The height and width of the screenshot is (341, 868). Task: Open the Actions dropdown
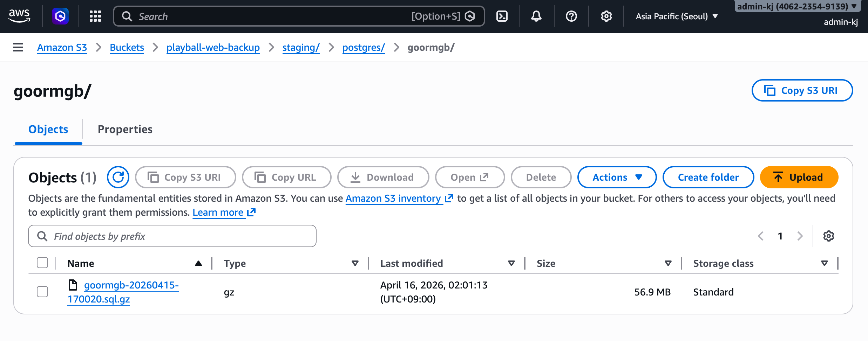(x=617, y=177)
